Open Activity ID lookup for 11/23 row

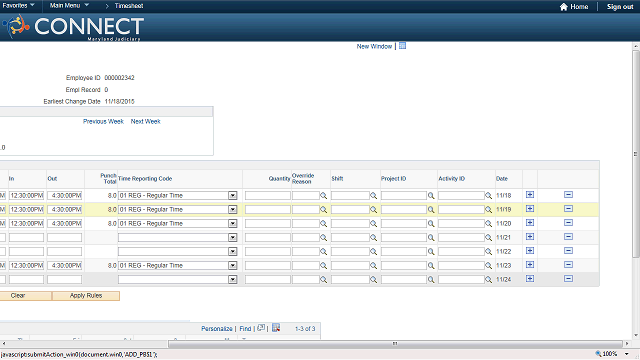488,266
